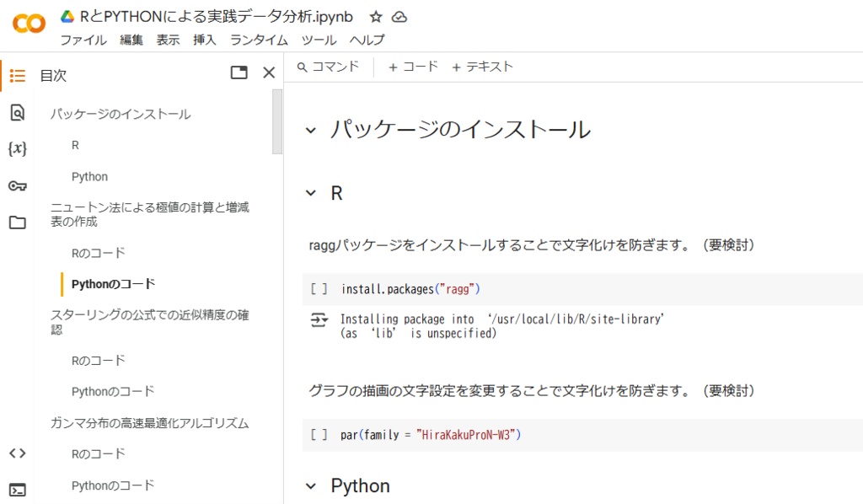Pop out the 目次 panel into its own window
The image size is (863, 504).
coord(239,72)
